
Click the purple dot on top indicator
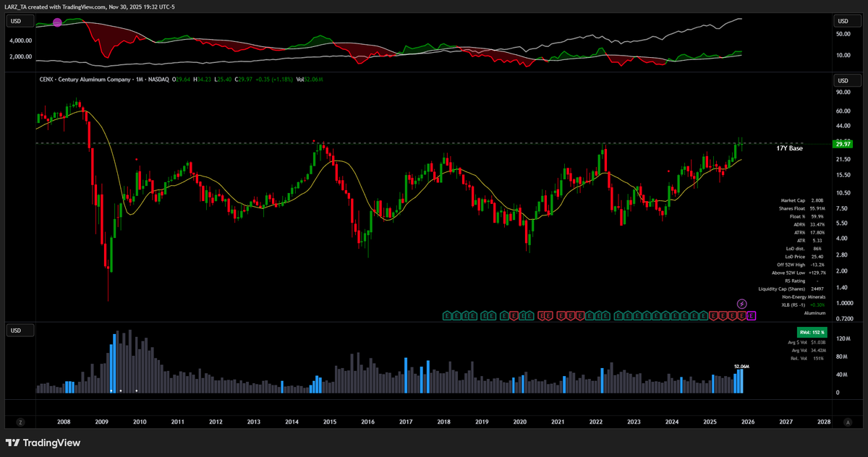(57, 22)
